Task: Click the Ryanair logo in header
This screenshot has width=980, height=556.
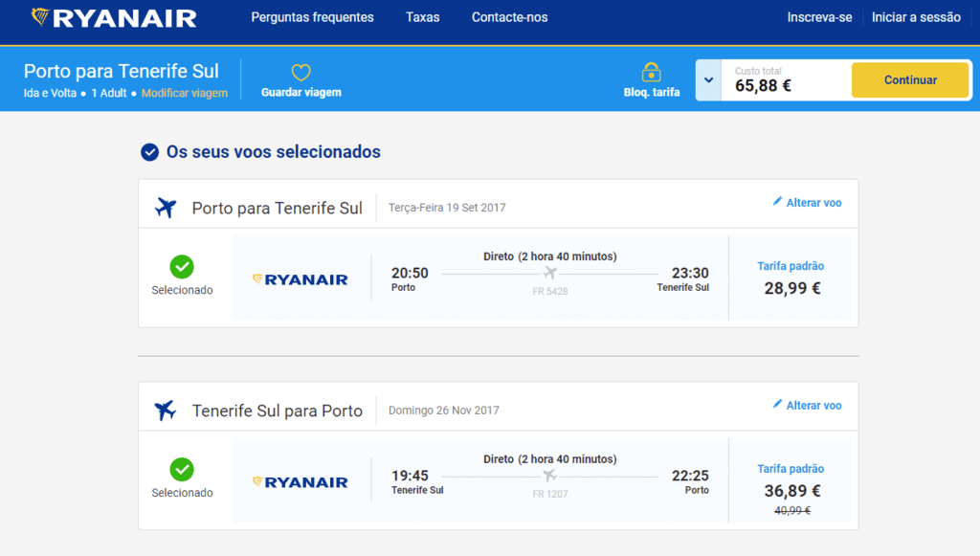Action: click(x=114, y=17)
